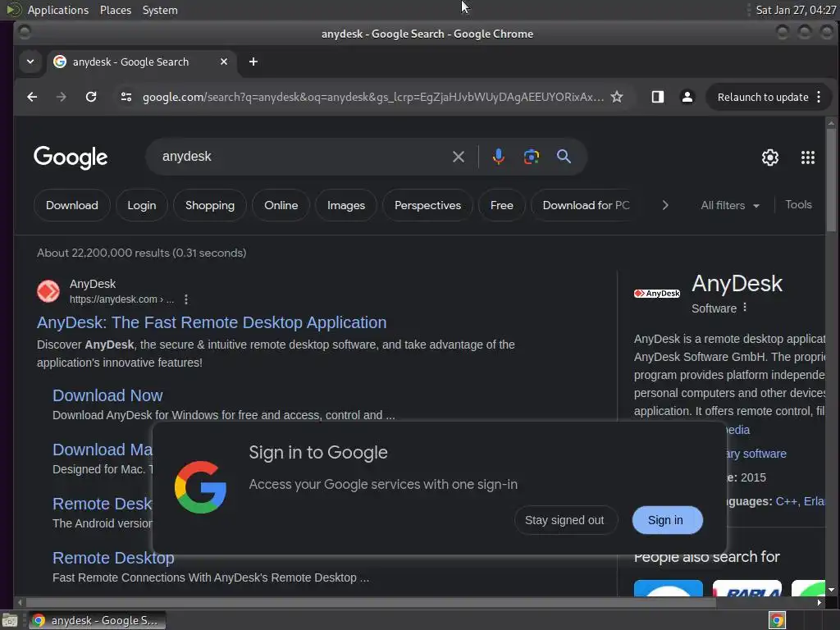Click the clock in top panel

pos(795,10)
